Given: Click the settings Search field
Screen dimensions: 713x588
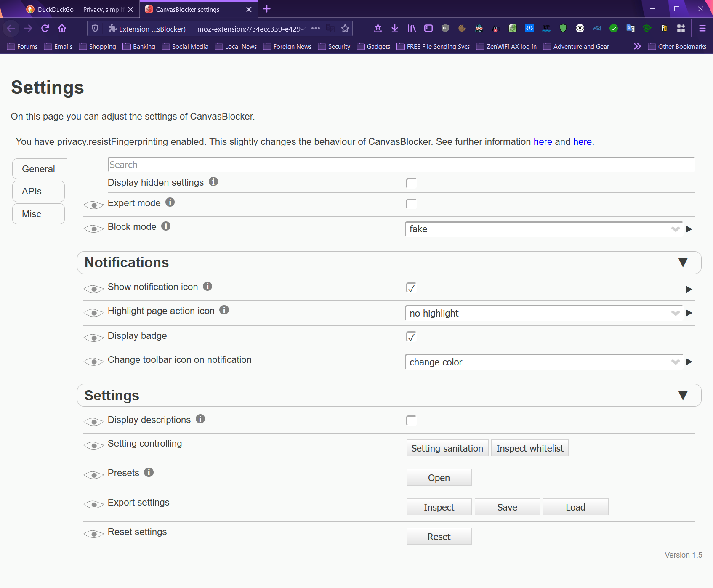Looking at the screenshot, I should tap(401, 165).
